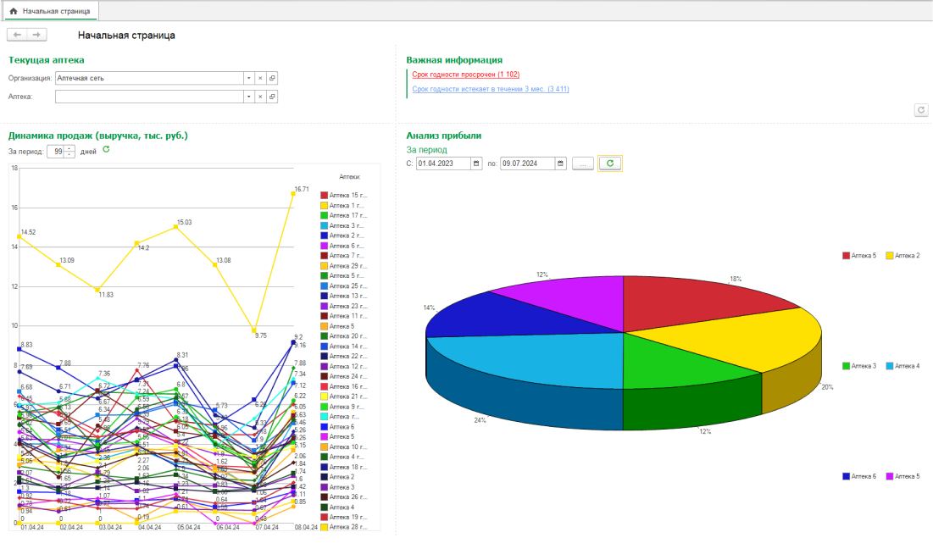This screenshot has width=933, height=560.
Task: Refresh the sales dynamics chart
Action: tap(106, 150)
